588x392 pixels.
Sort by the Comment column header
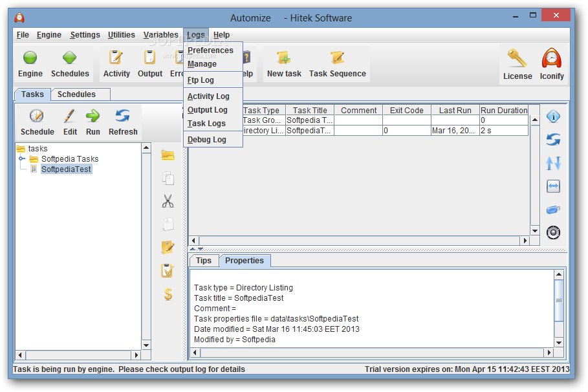[358, 110]
